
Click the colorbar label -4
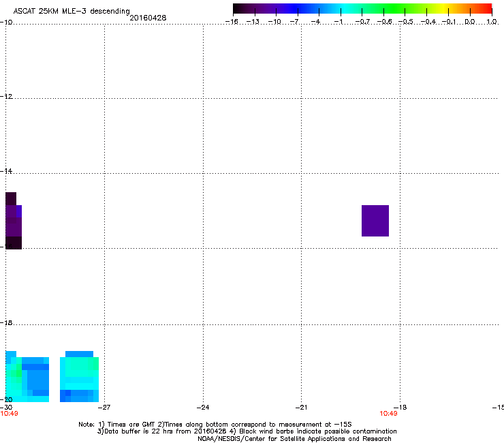coord(315,22)
